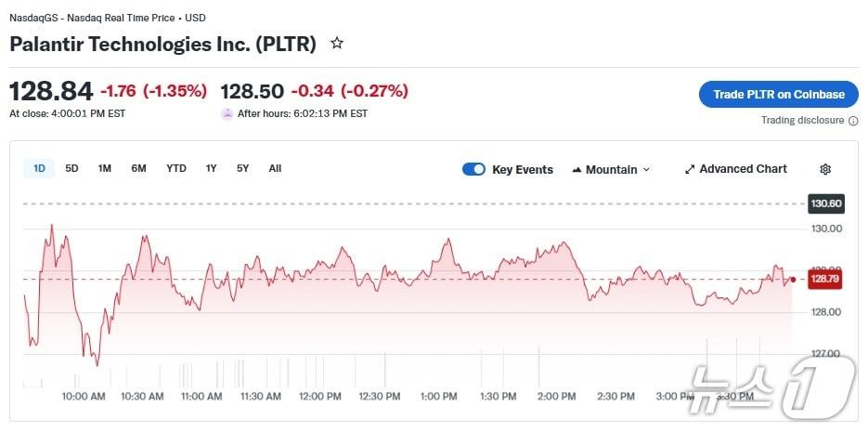868x432 pixels.
Task: Select the 6M time range
Action: 138,168
